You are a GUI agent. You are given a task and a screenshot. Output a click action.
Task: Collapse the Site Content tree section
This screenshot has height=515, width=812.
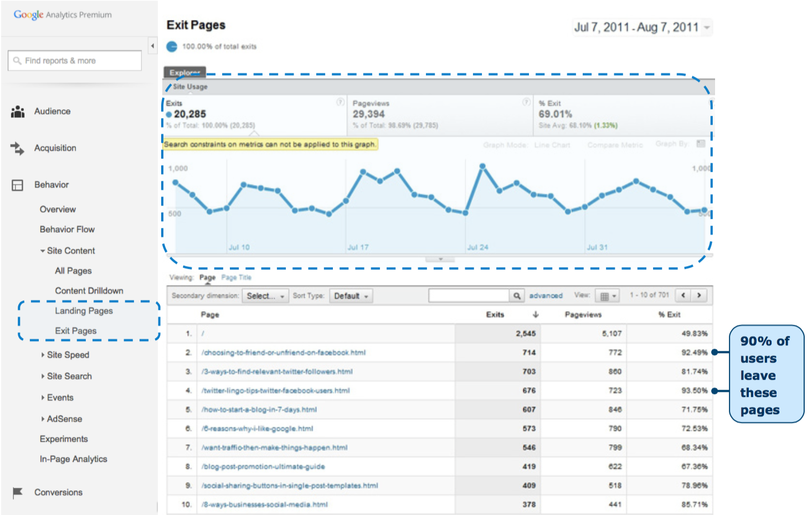(43, 251)
